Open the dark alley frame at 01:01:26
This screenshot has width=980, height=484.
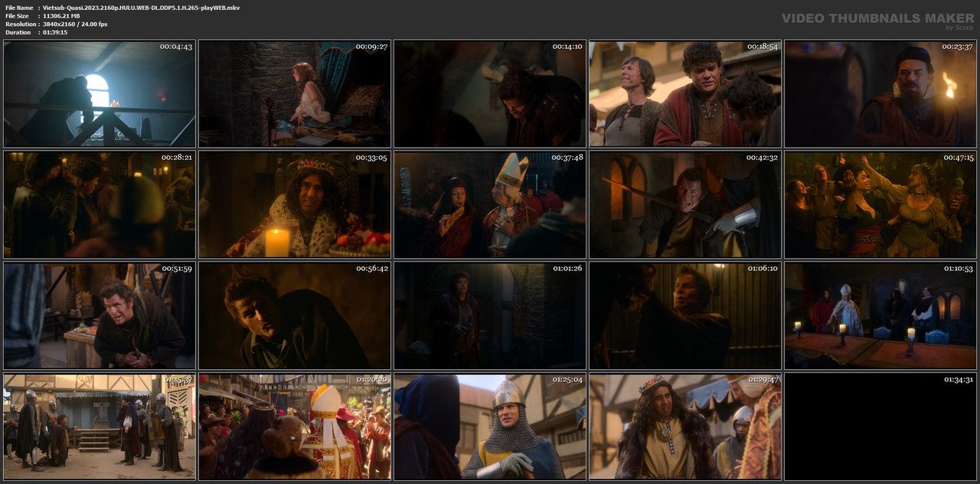(x=490, y=316)
